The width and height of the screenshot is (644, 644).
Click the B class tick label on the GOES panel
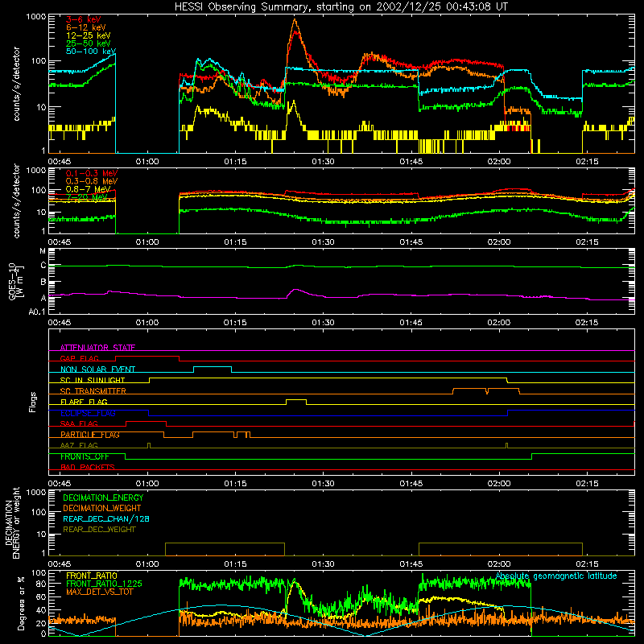(43, 283)
